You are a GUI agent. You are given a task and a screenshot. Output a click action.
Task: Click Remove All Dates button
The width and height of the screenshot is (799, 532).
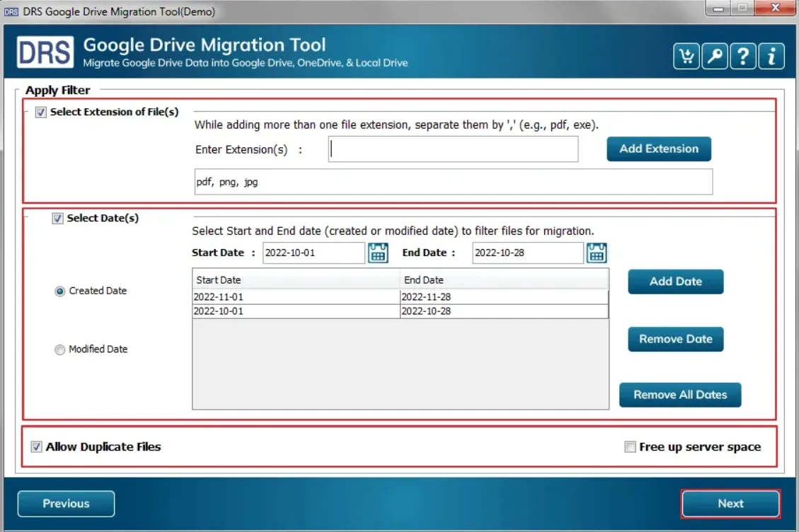click(679, 395)
